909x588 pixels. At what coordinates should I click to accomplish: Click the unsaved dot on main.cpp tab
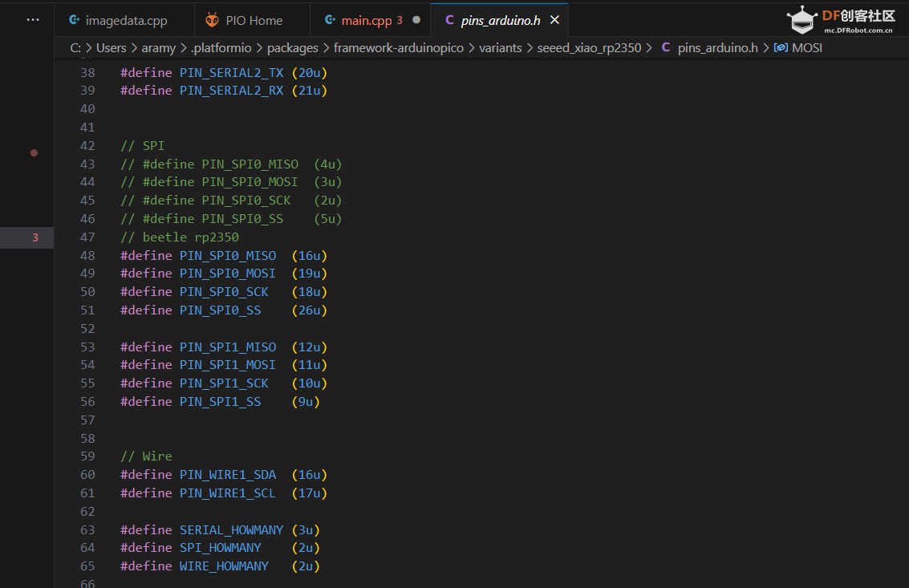[416, 20]
